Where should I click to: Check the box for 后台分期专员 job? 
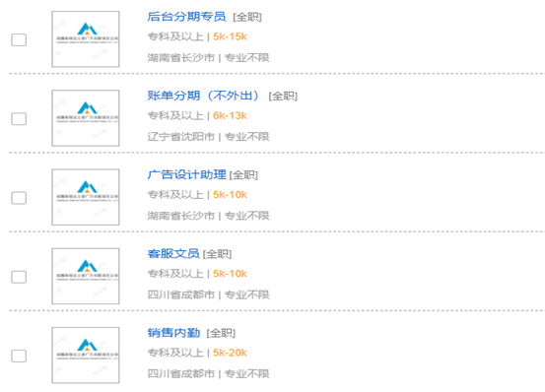pyautogui.click(x=19, y=39)
